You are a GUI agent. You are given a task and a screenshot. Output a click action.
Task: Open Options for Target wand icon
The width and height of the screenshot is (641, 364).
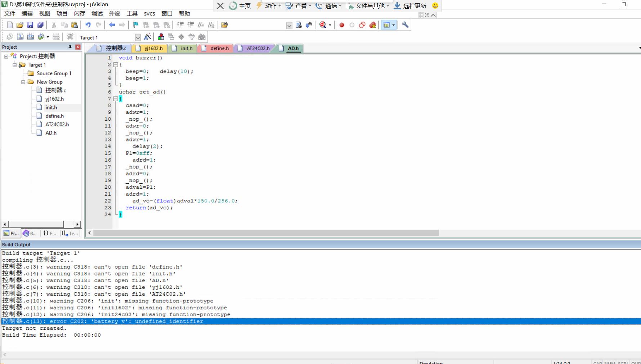[x=147, y=37]
